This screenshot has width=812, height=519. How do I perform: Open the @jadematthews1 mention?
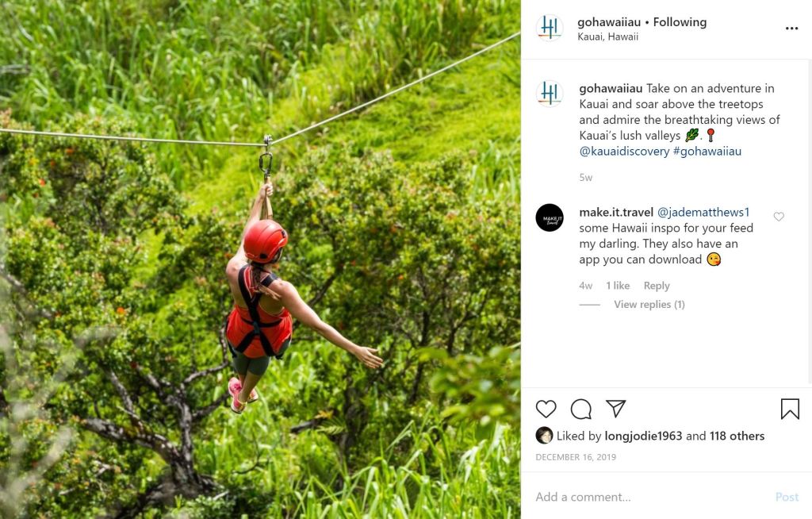pyautogui.click(x=703, y=212)
